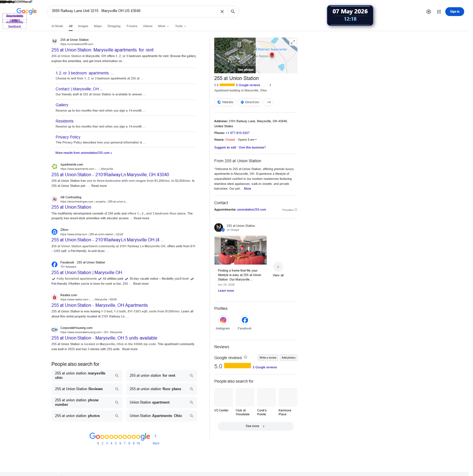Screen dimensions: 473x476
Task: Switch to the Maps tab
Action: click(x=98, y=26)
